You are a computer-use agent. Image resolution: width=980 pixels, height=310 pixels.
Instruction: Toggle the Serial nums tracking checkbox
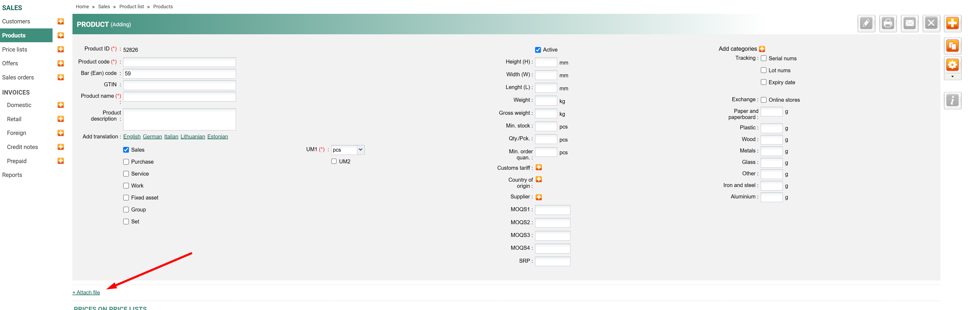(x=763, y=58)
